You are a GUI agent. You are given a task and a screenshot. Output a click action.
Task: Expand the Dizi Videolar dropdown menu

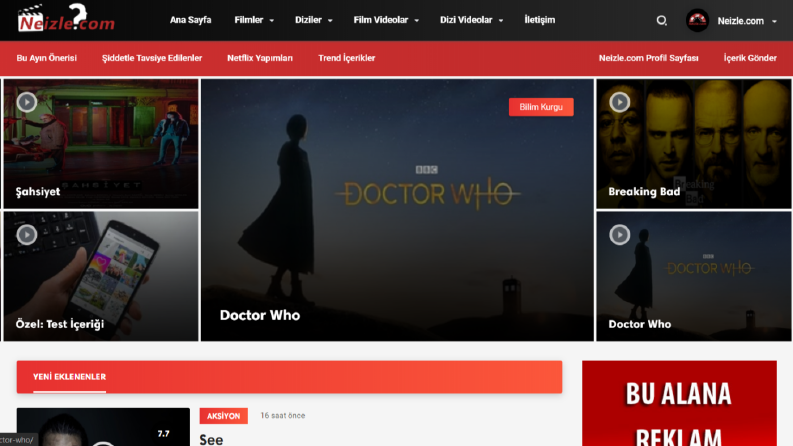(471, 20)
